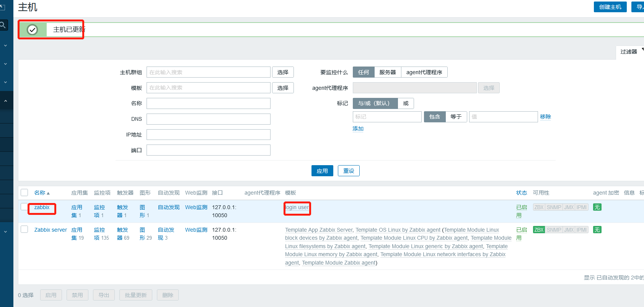644x307 pixels.
Task: Toggle 已启用 status of zabbix host
Action: point(521,211)
